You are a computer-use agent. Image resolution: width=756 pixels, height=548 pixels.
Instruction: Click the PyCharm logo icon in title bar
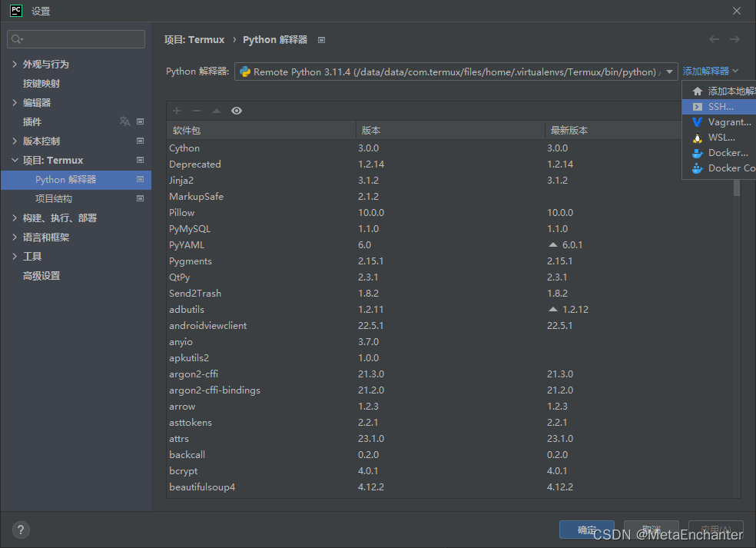pyautogui.click(x=16, y=11)
